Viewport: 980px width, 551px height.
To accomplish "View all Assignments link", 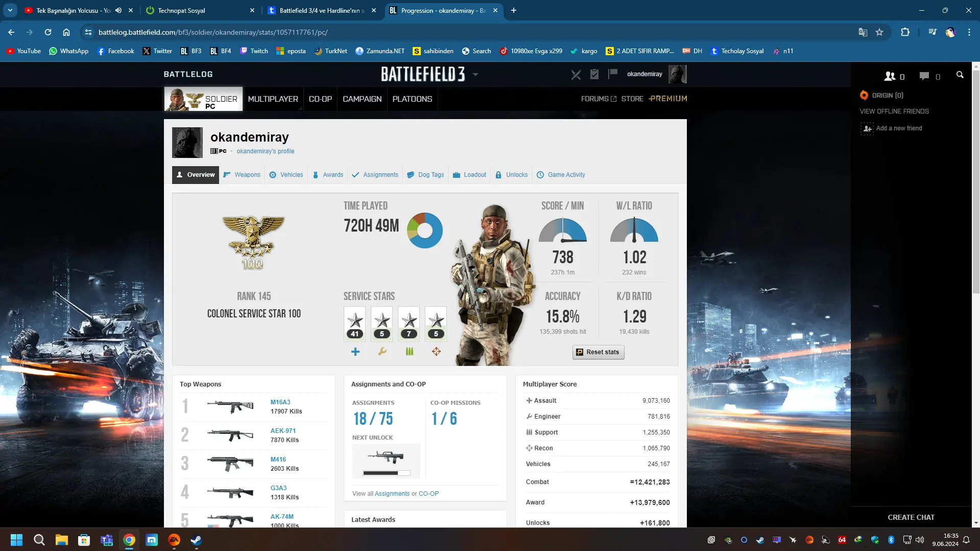I will click(392, 494).
